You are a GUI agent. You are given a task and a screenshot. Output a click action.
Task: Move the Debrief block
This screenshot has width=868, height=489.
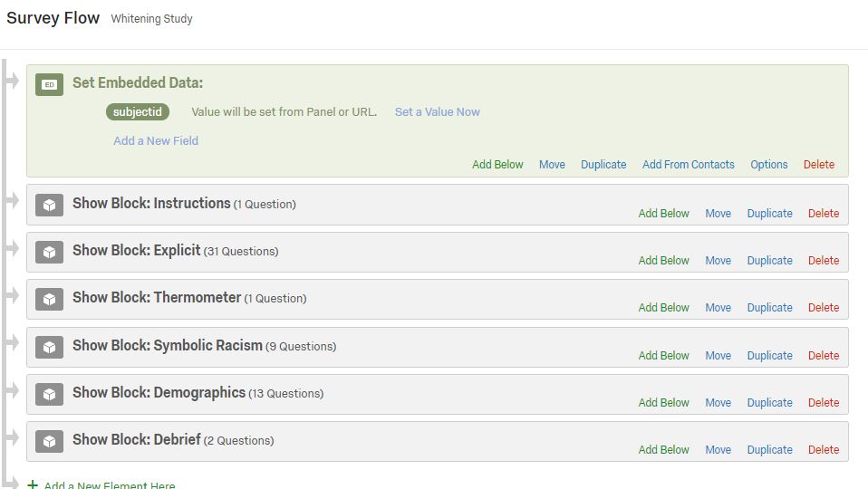(x=718, y=449)
